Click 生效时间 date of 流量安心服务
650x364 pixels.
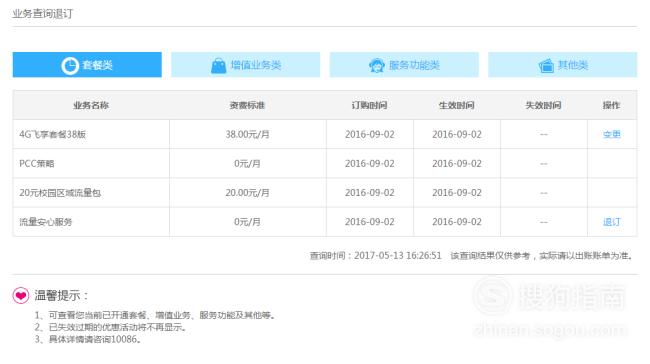[457, 222]
